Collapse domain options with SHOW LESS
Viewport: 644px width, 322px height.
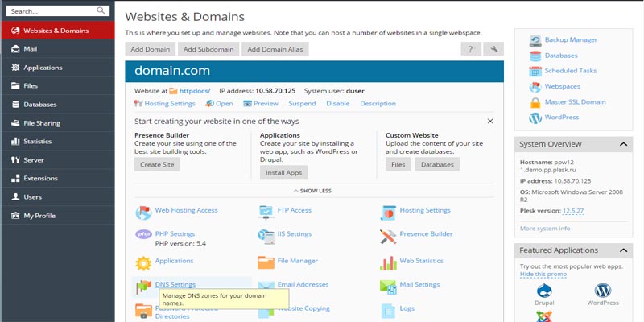(x=312, y=191)
